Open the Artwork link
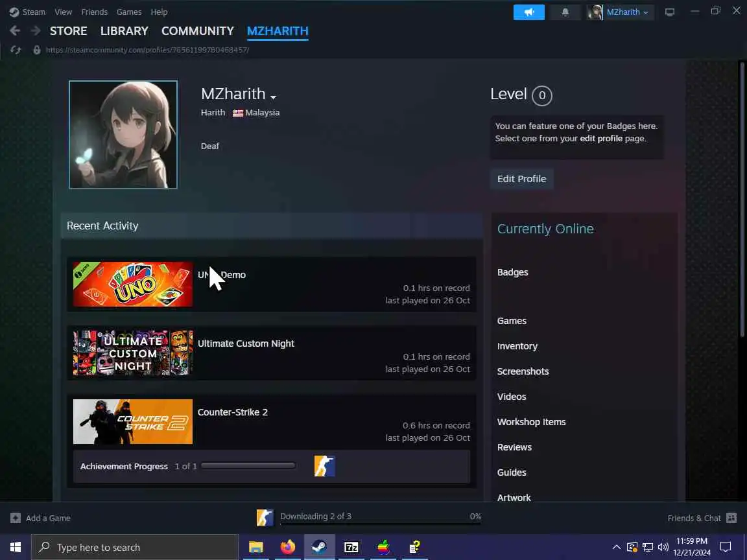747x560 pixels. coord(514,498)
